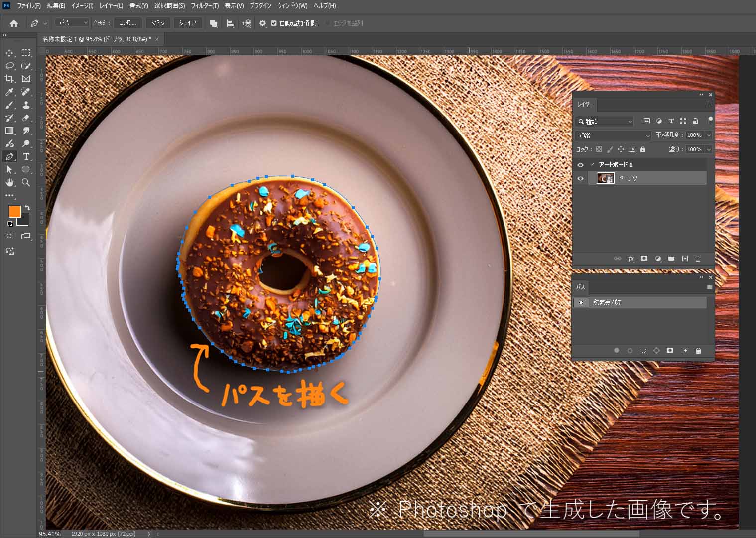Load path as selection icon
This screenshot has width=756, height=538.
coord(643,351)
